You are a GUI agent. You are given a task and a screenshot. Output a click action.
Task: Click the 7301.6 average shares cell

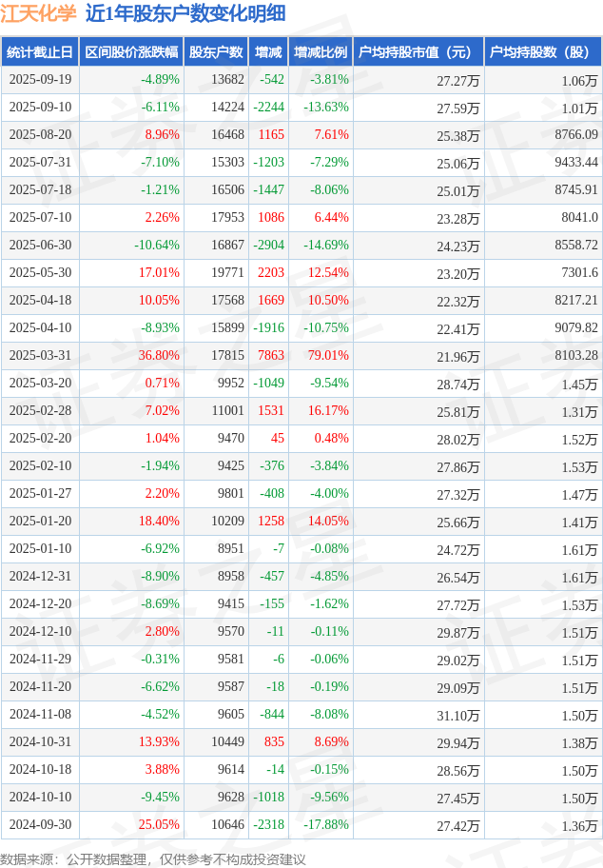578,273
